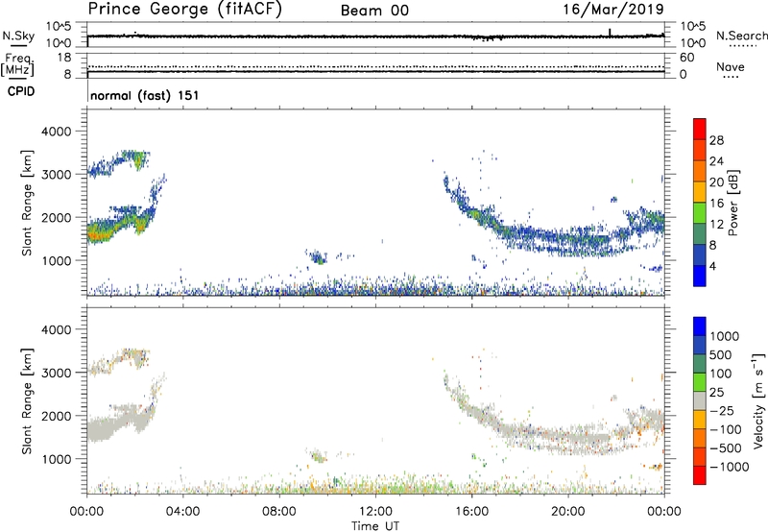Click the 1000 tick on velocity panel

coord(57,459)
